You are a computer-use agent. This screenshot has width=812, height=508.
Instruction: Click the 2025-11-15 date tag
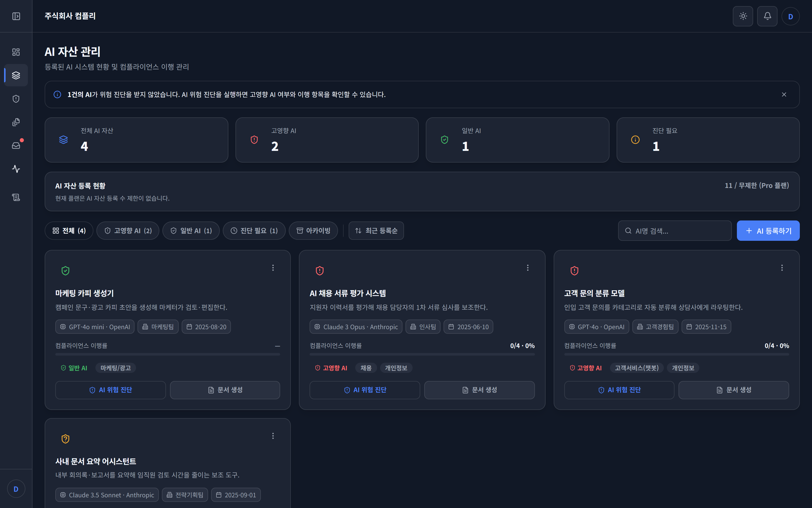[706, 327]
